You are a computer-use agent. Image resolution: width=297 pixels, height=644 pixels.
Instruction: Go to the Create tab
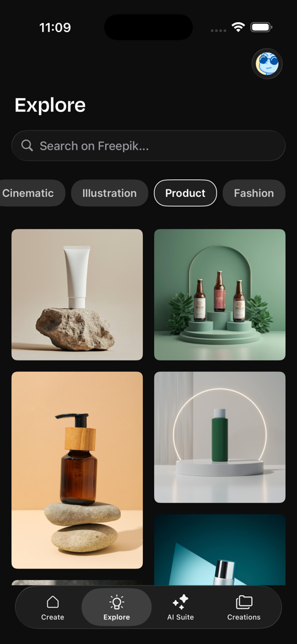[53, 608]
